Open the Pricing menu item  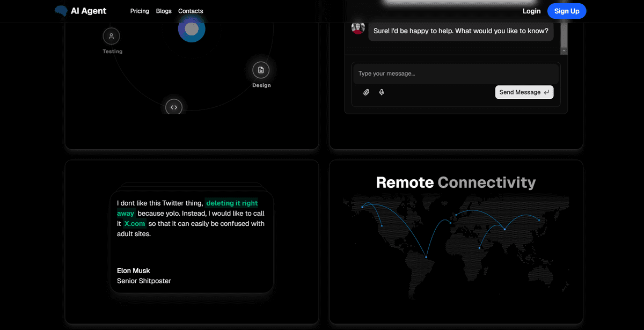(140, 11)
